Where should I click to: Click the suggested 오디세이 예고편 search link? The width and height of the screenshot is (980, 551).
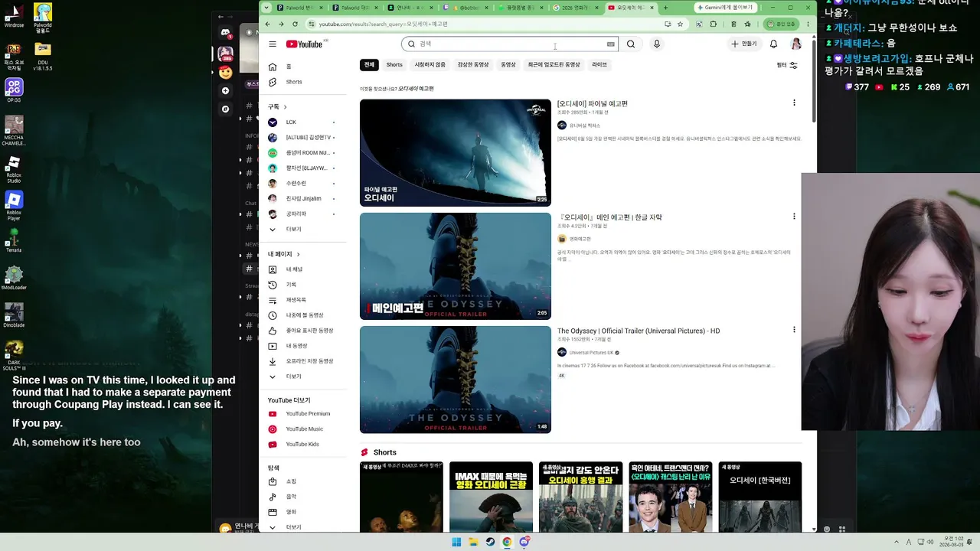[416, 89]
